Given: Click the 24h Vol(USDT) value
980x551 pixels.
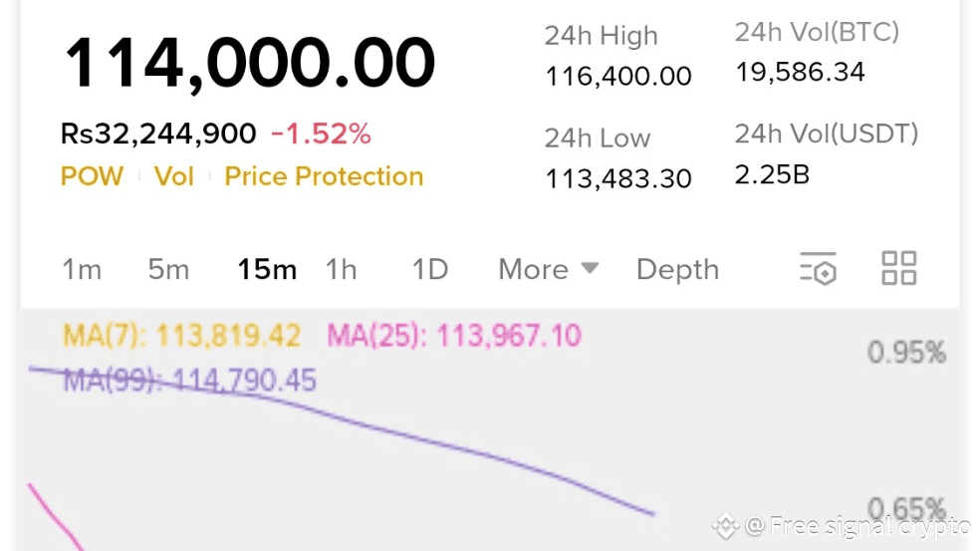Looking at the screenshot, I should coord(772,175).
